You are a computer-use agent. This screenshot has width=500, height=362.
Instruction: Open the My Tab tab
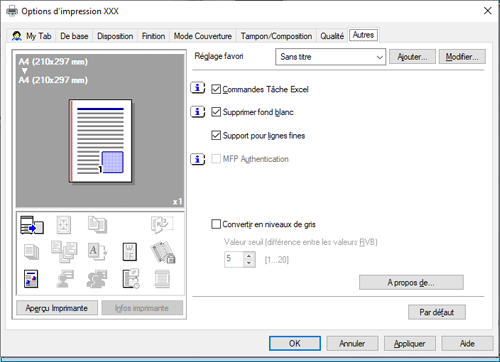(x=32, y=36)
